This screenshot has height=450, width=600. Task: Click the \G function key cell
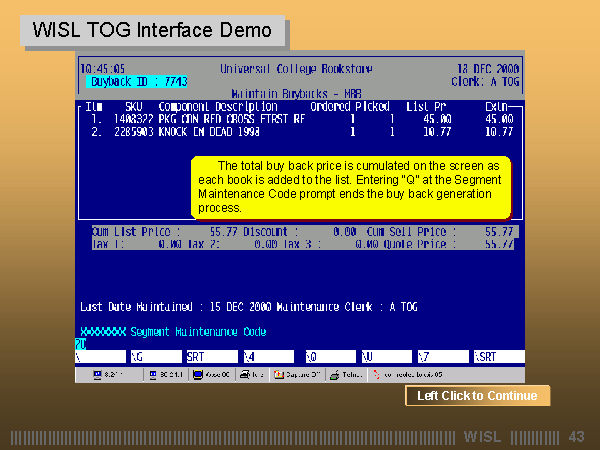click(155, 356)
